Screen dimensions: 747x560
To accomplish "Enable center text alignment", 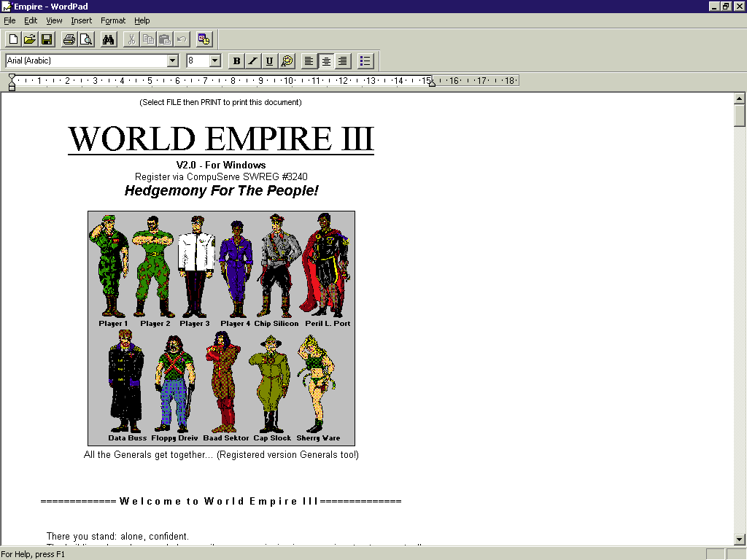I will coord(325,61).
